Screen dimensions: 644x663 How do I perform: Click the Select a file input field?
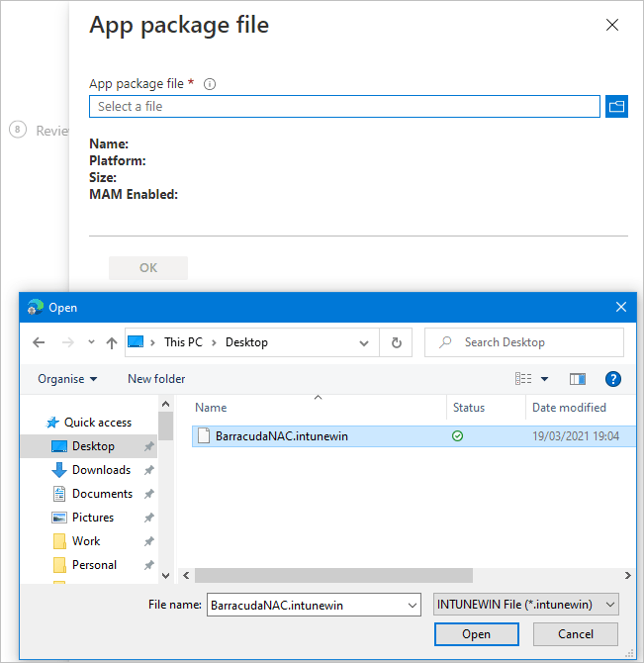click(x=344, y=106)
